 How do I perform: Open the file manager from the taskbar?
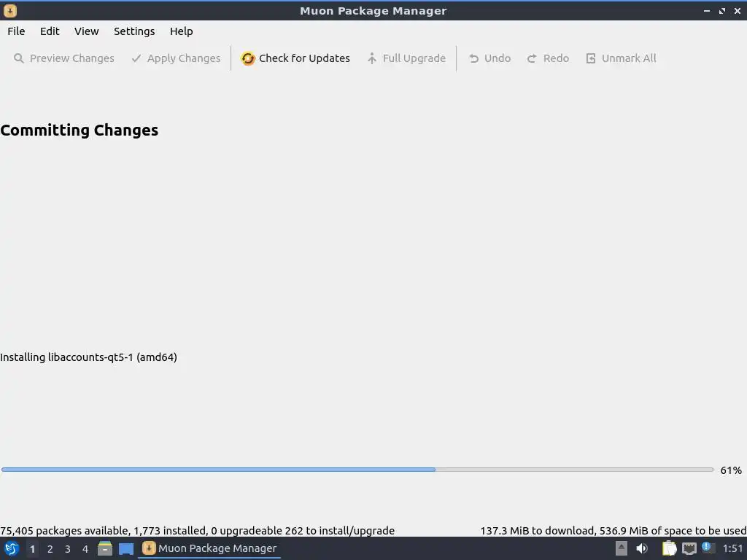[105, 548]
